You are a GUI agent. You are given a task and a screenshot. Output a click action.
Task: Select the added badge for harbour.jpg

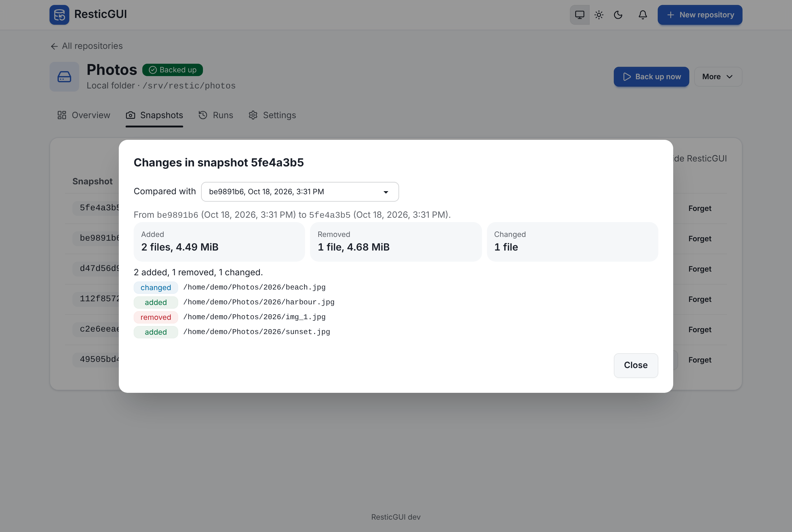click(156, 302)
